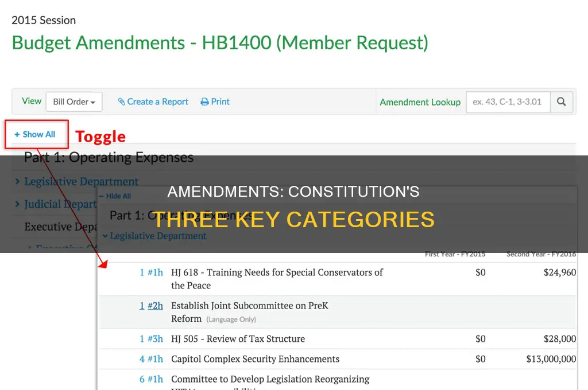588x390 pixels.
Task: Click the minus icon beside Hide All
Action: pyautogui.click(x=102, y=196)
